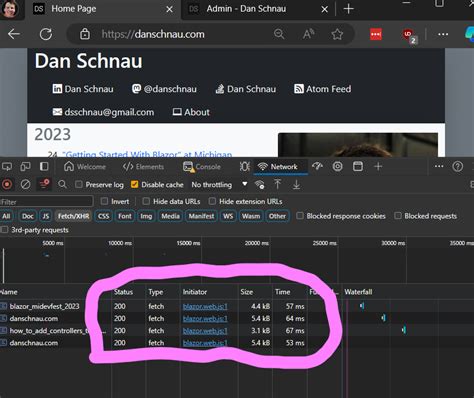The image size is (474, 398).
Task: Expand DevTools more options ellipsis
Action: click(439, 166)
